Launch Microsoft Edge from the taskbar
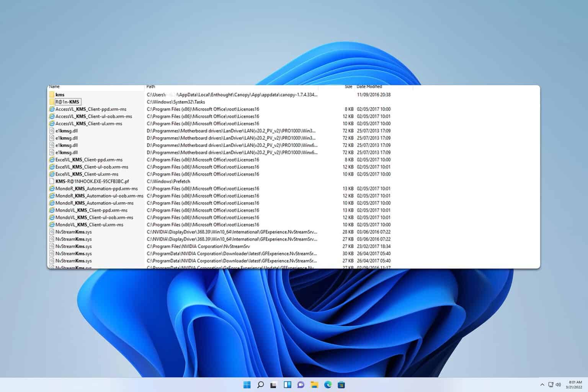The image size is (588, 392). pos(328,385)
